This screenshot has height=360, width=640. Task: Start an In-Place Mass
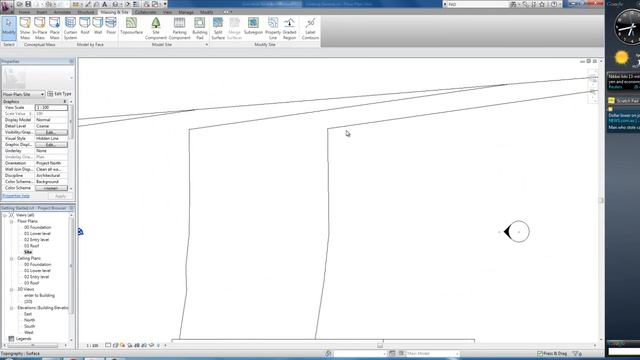(x=40, y=28)
